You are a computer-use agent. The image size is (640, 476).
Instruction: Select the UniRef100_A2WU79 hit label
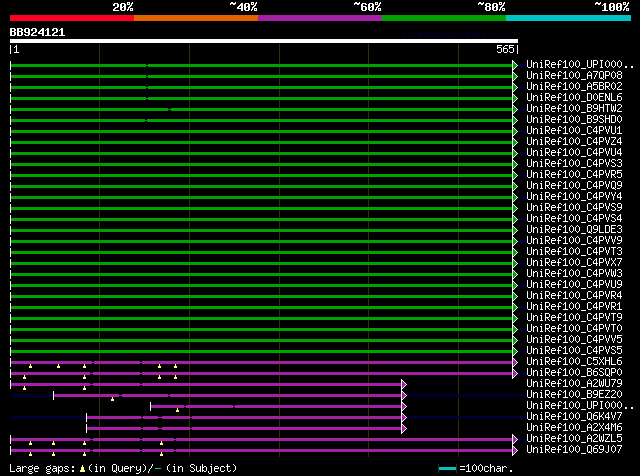[x=573, y=383]
